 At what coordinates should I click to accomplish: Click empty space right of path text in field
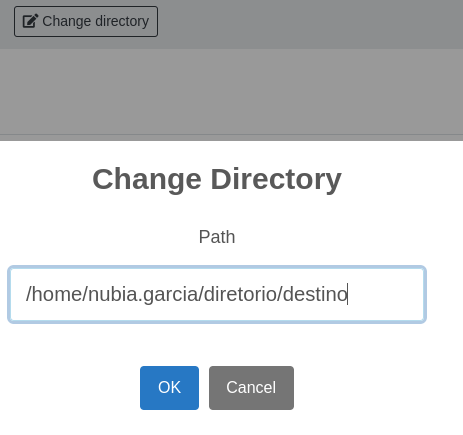(386, 294)
